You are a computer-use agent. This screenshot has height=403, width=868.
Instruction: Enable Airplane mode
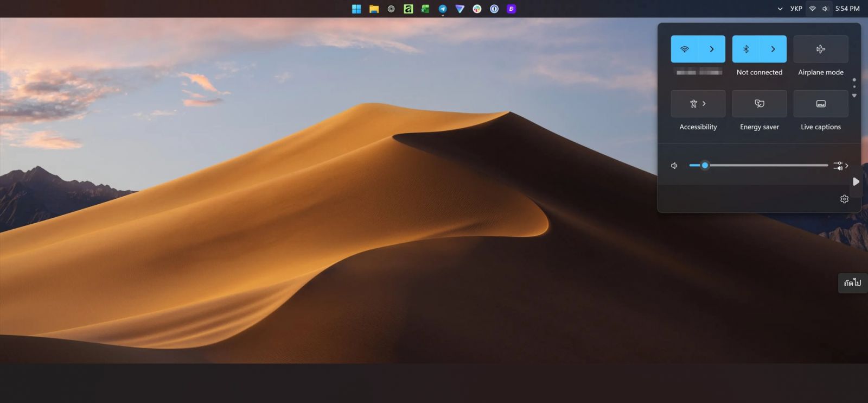[821, 49]
